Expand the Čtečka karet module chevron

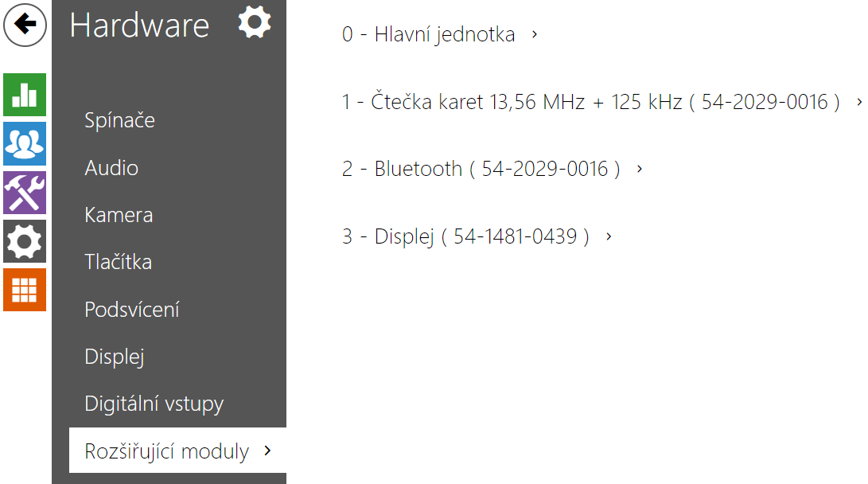pyautogui.click(x=859, y=102)
